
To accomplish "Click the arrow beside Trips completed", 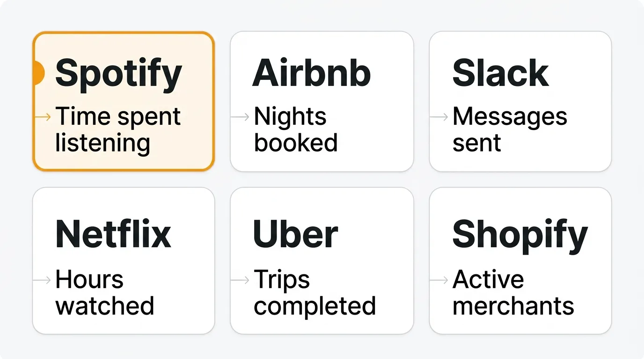I will click(240, 280).
